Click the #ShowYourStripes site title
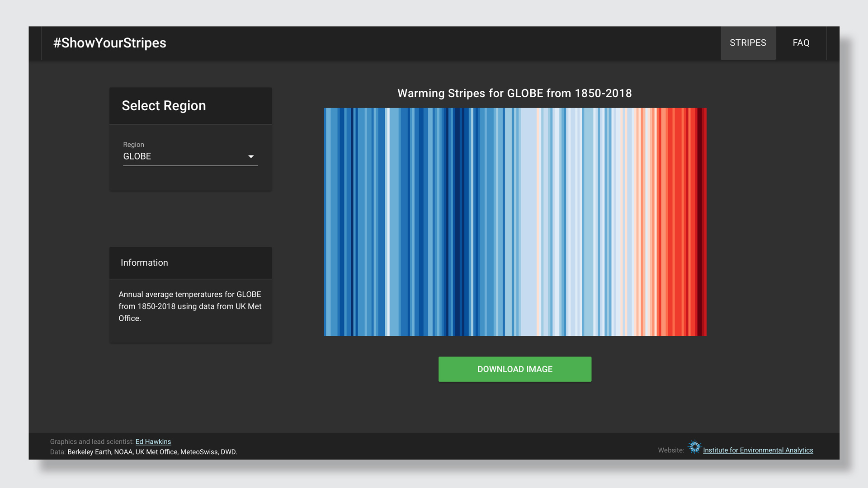Viewport: 868px width, 488px height. [x=110, y=43]
